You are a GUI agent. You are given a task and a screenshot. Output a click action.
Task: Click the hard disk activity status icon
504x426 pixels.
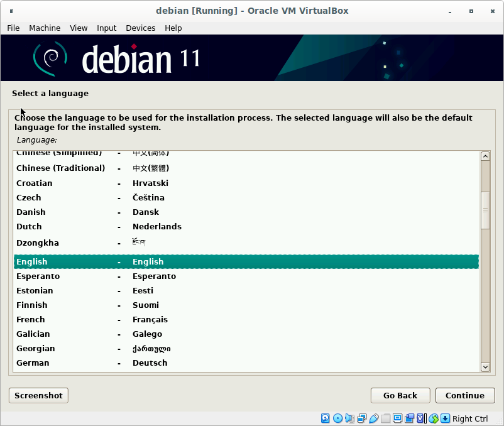(326, 418)
